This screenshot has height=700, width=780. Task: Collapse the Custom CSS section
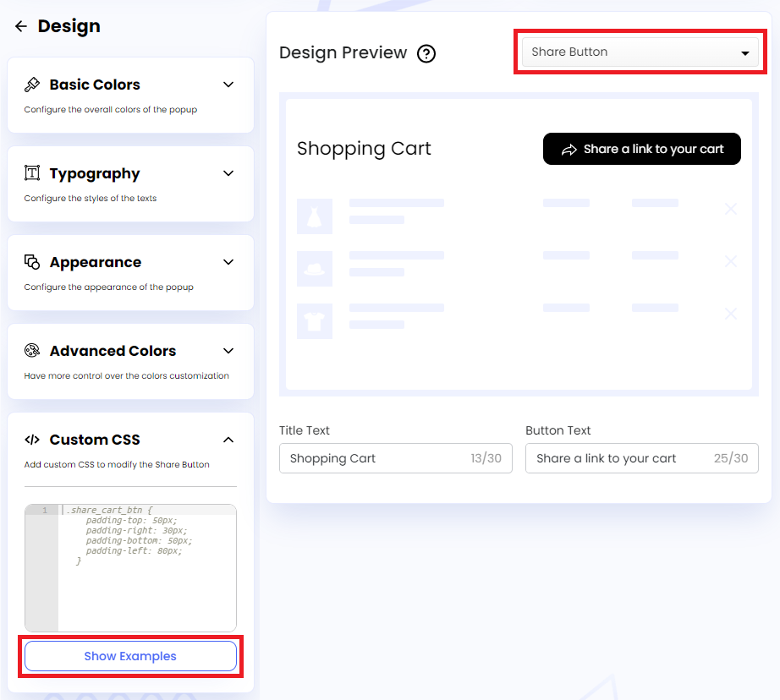[228, 439]
